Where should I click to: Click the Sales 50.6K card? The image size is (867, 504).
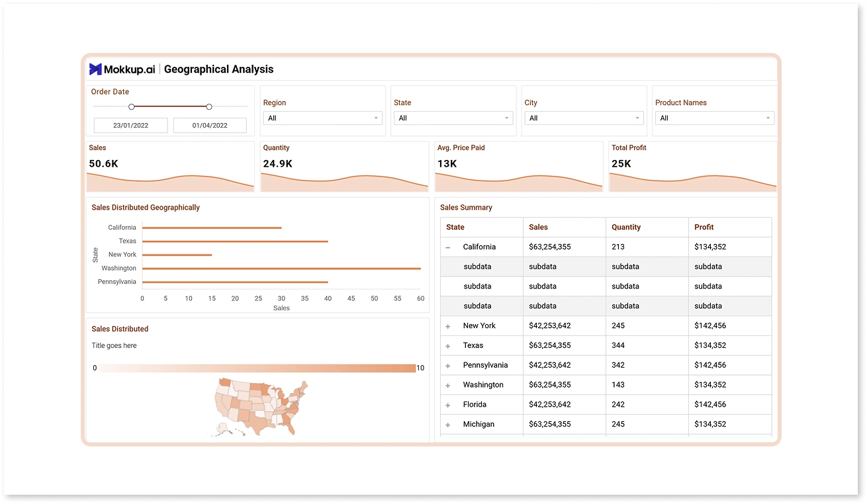(170, 167)
